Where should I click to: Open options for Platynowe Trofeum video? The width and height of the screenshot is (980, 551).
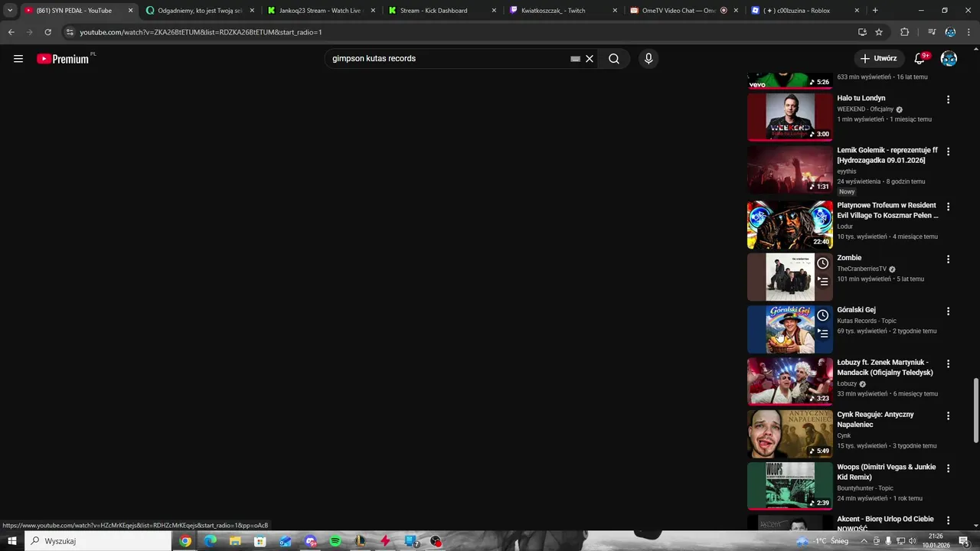pyautogui.click(x=948, y=207)
